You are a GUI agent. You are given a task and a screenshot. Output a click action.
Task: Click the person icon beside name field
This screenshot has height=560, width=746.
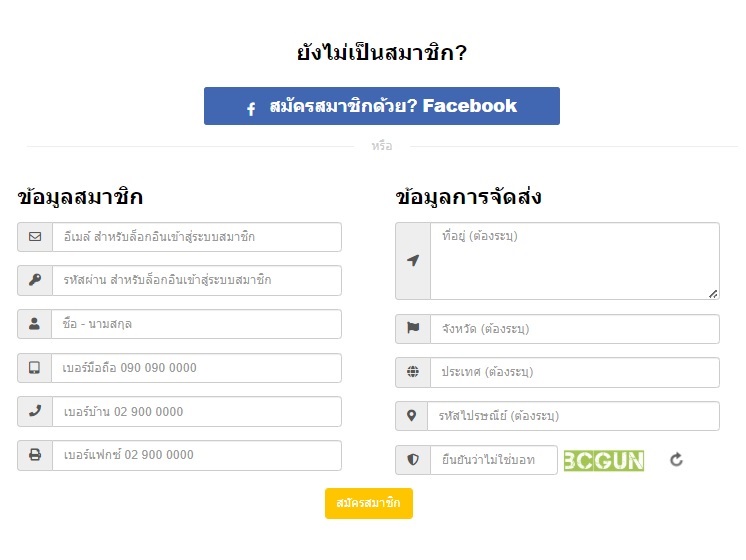click(x=35, y=324)
